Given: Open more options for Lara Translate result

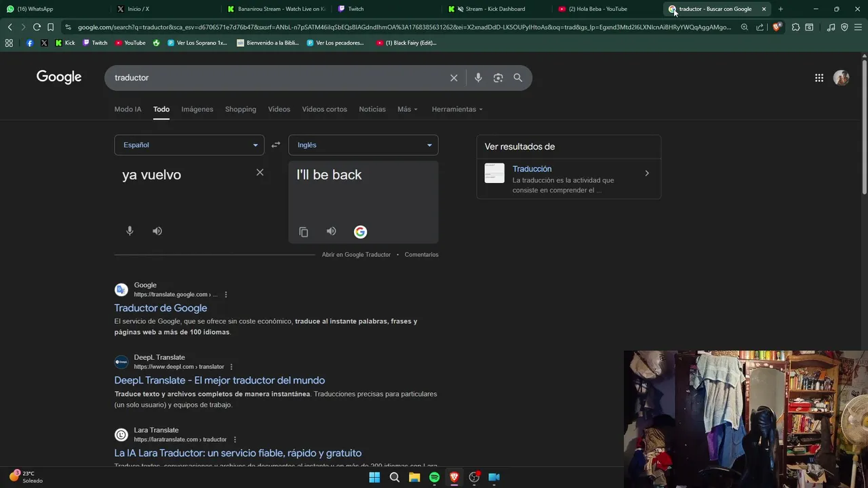Looking at the screenshot, I should point(235,439).
